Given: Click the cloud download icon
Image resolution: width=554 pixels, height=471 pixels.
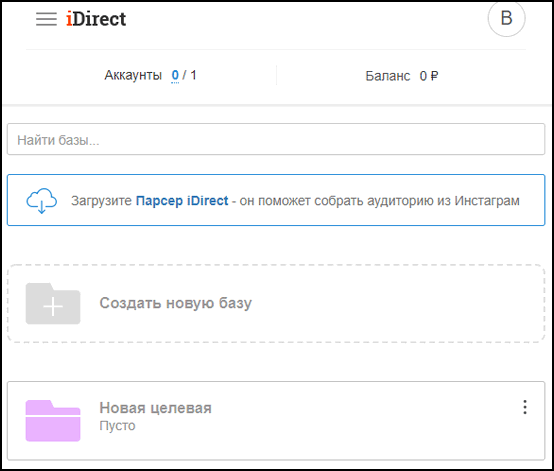Looking at the screenshot, I should coord(42,200).
